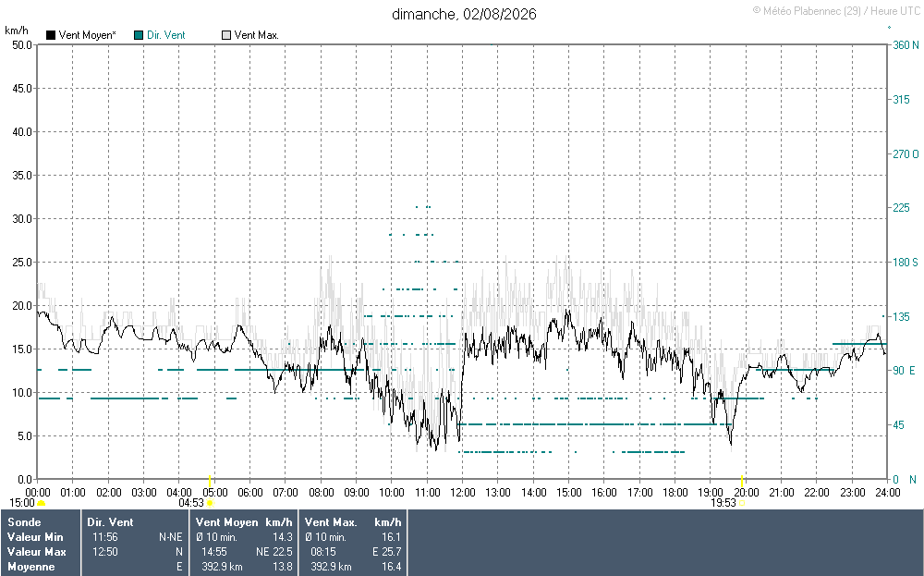Select the 'Vent Moyen*' legend label
Viewport: 924px width, 576px height.
click(x=87, y=35)
